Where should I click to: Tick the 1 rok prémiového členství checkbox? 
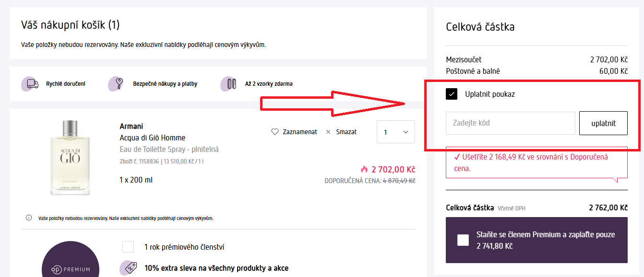(x=128, y=247)
